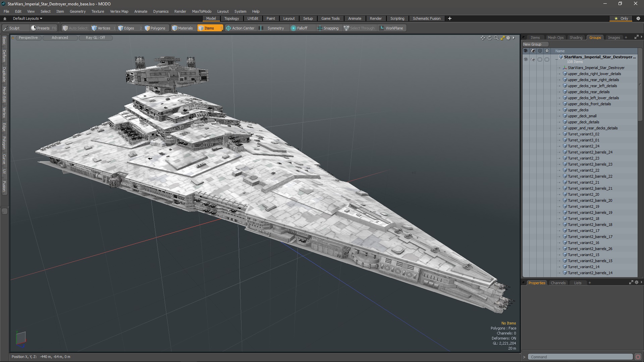Click the Command input field
This screenshot has width=644, height=362.
coord(580,357)
